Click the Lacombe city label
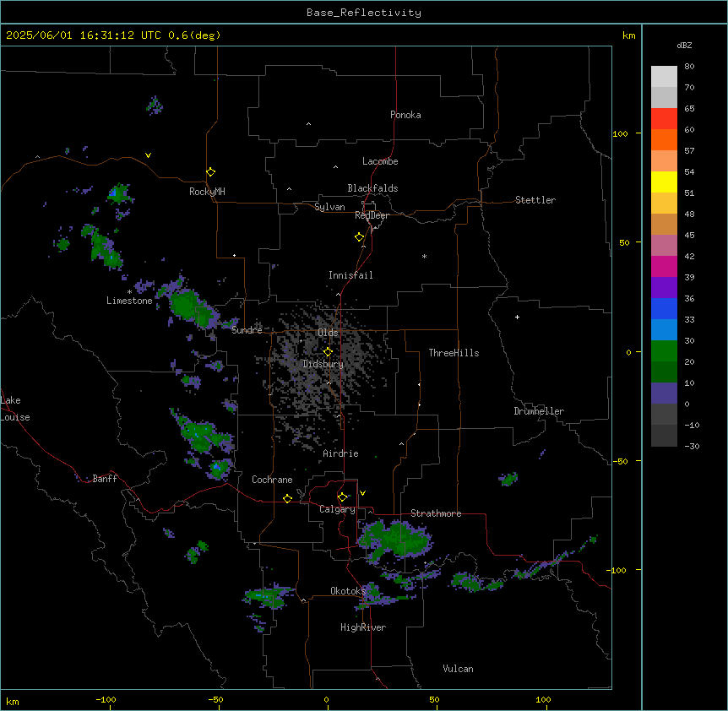 coord(380,161)
